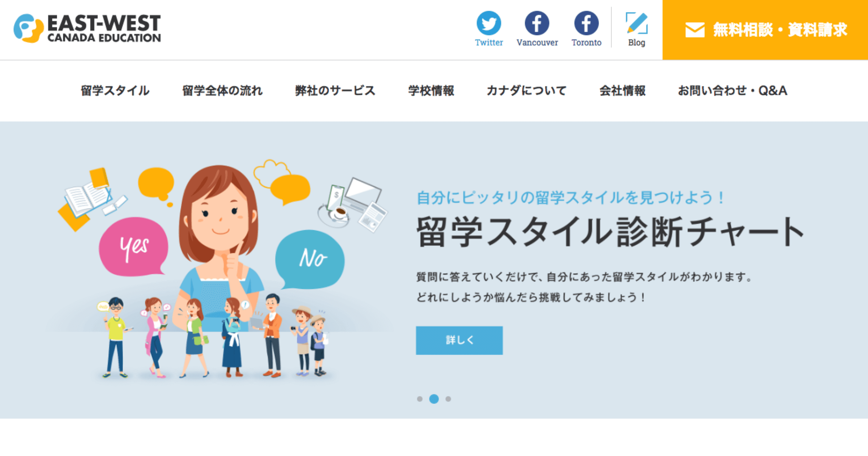Click the East-West Canada Education logo

tap(87, 28)
